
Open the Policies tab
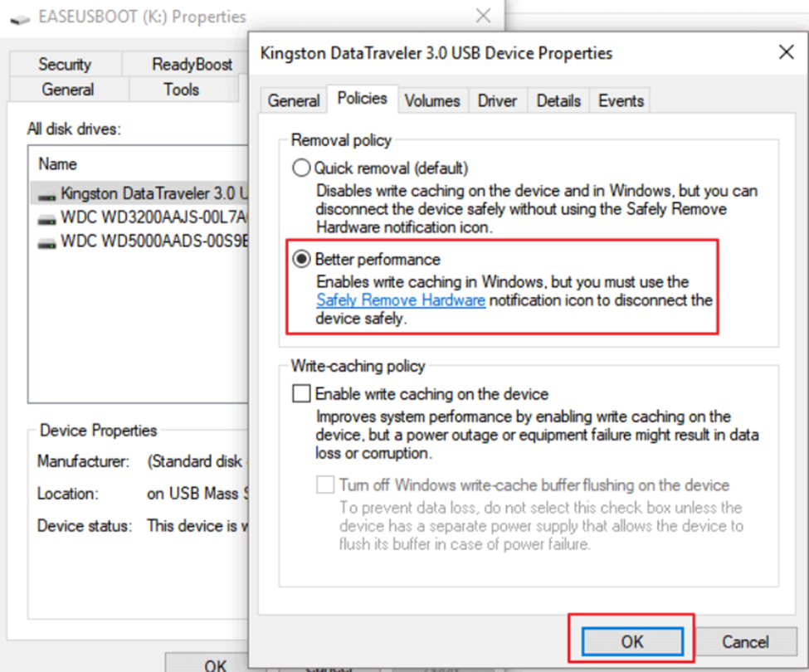[x=363, y=98]
